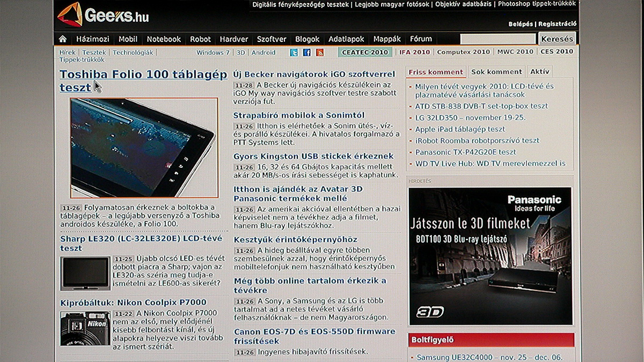Select the CES 2010 event tab
644x362 pixels.
557,52
